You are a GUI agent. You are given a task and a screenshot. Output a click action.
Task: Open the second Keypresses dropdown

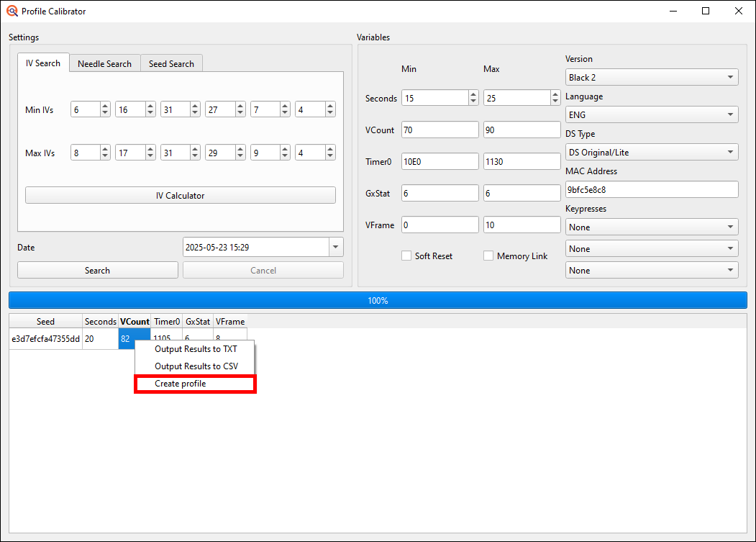652,248
